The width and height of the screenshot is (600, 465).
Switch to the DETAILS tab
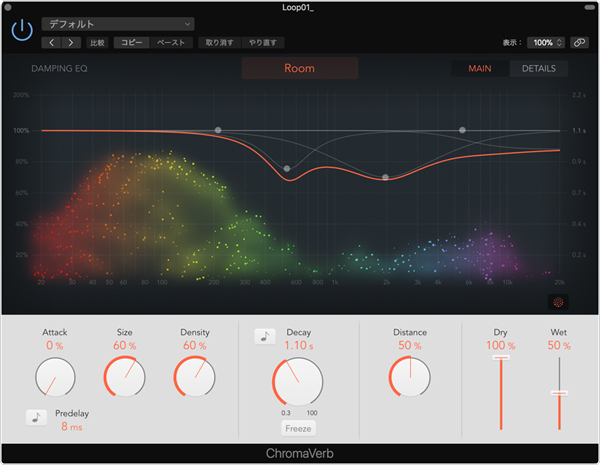539,69
